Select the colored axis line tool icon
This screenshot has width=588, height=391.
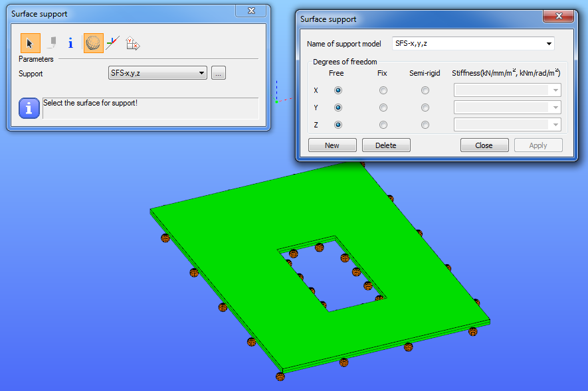(112, 43)
